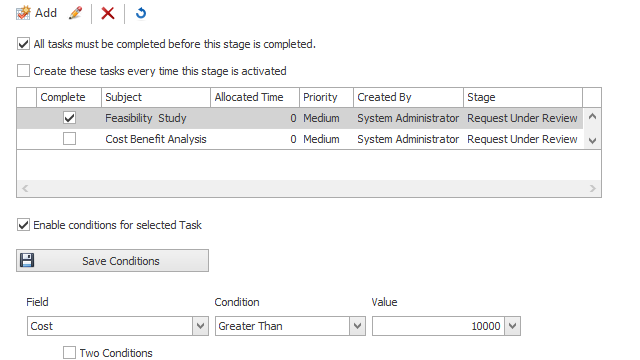640x360 pixels.
Task: Click the horizontal scrollbar right arrow
Action: [x=593, y=188]
